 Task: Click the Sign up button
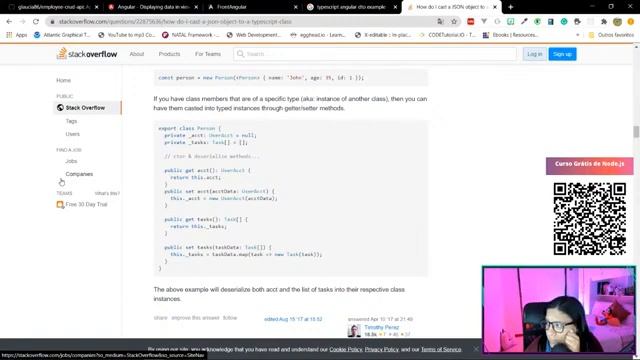pos(562,54)
